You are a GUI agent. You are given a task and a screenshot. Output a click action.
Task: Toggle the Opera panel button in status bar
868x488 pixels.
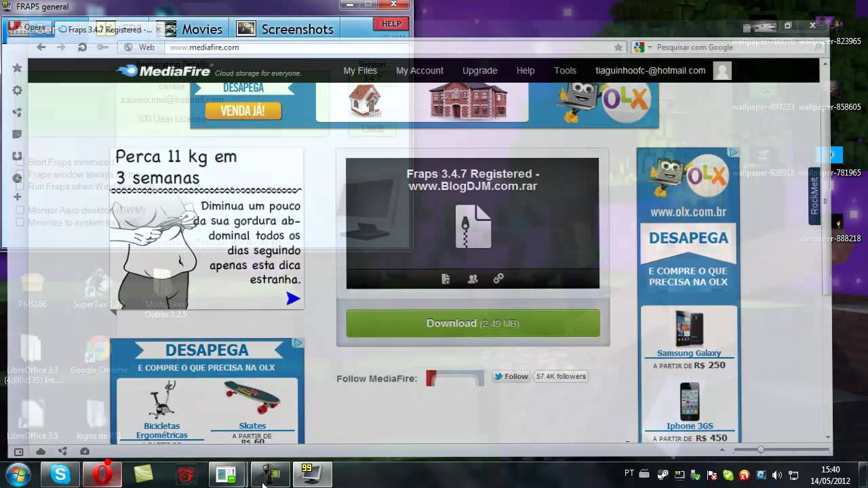click(x=18, y=451)
